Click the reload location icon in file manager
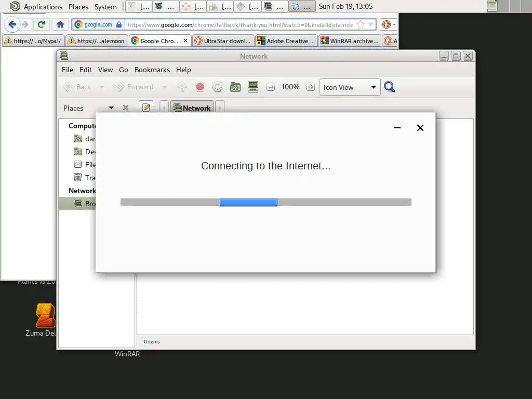Image resolution: width=532 pixels, height=399 pixels. tap(218, 87)
